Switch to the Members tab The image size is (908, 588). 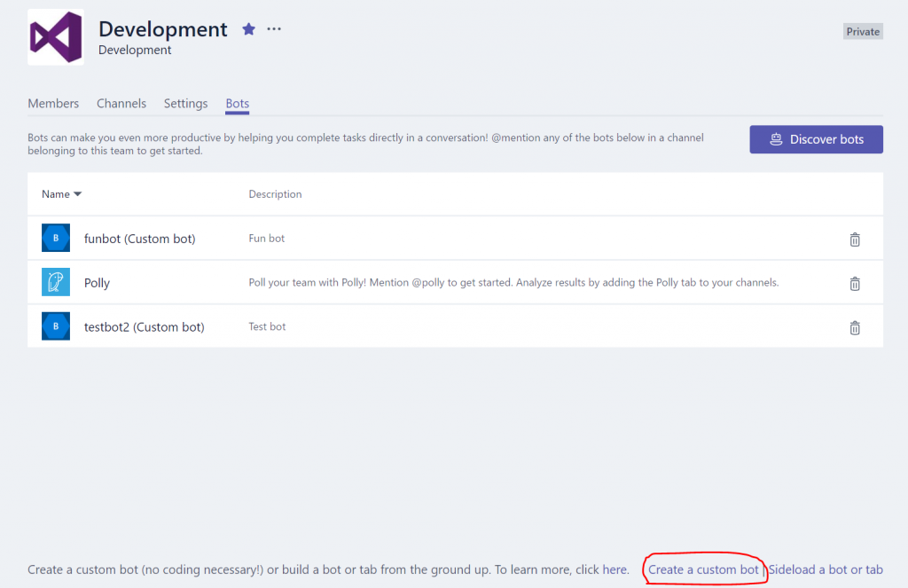point(53,104)
